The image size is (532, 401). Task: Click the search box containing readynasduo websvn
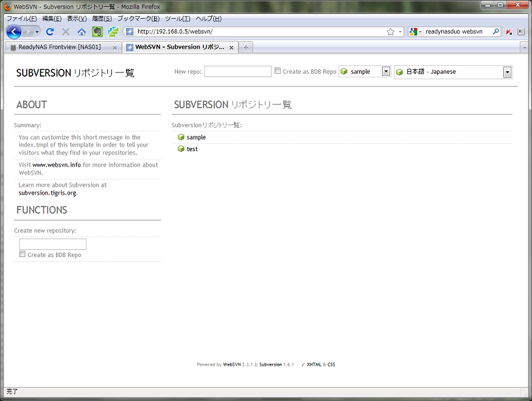(x=457, y=31)
